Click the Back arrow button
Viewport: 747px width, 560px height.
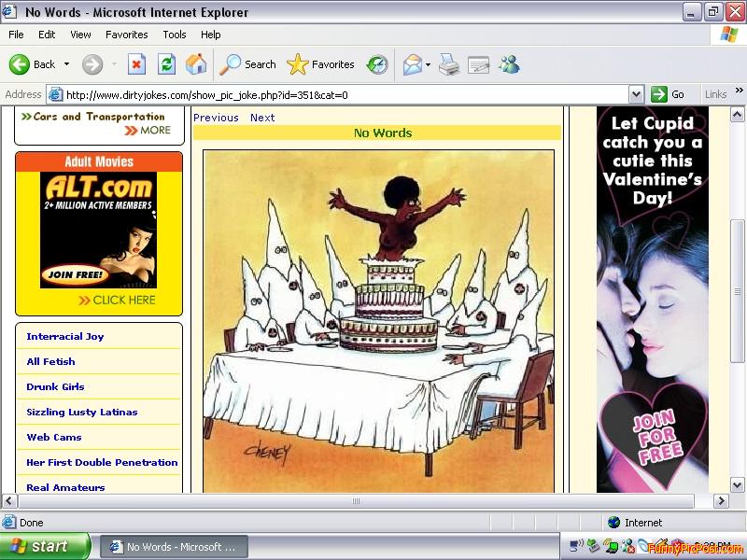coord(20,64)
